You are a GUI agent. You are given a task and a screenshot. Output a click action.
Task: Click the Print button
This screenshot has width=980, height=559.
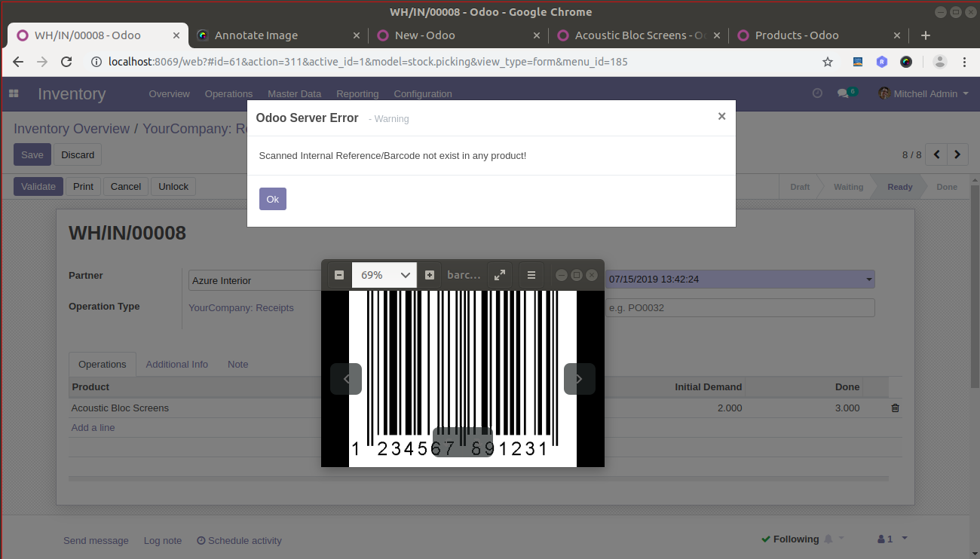coord(84,187)
